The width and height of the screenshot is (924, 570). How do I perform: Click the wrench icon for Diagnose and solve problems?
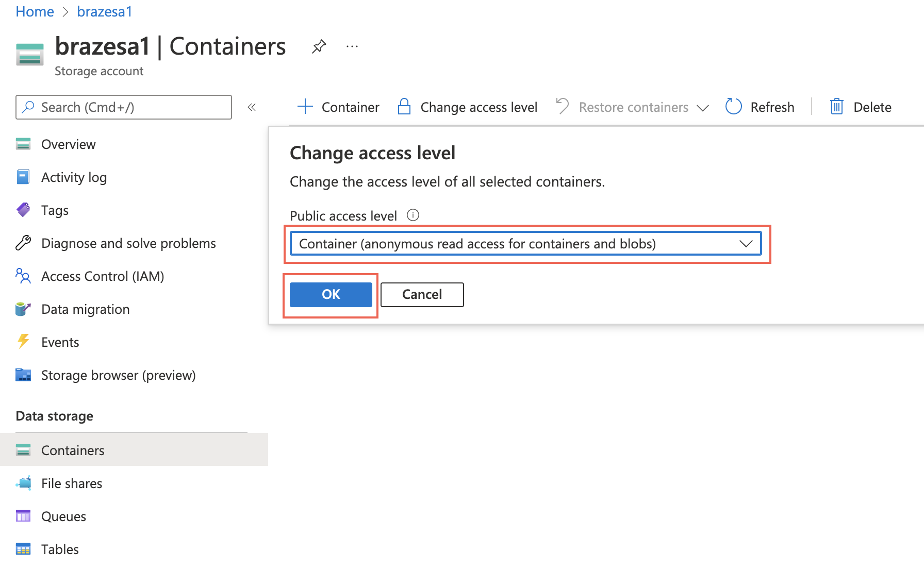pyautogui.click(x=23, y=243)
